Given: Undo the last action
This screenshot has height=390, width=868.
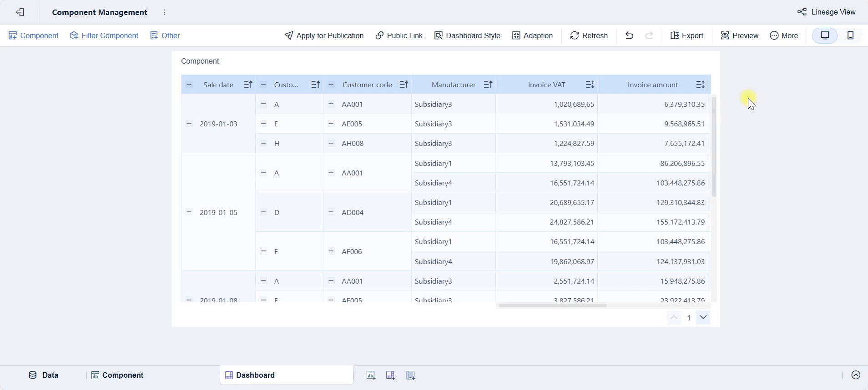Looking at the screenshot, I should [629, 35].
